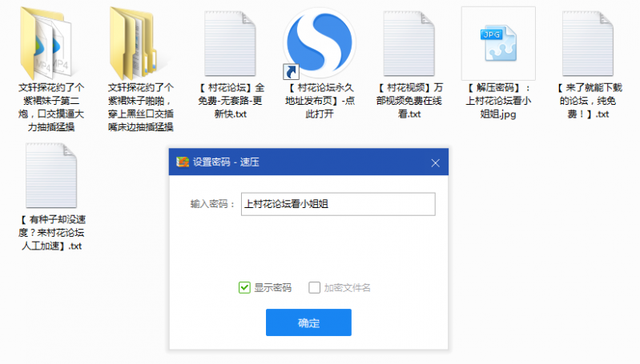The width and height of the screenshot is (640, 364).
Task: Close the 设置密码 dialog
Action: (x=436, y=162)
